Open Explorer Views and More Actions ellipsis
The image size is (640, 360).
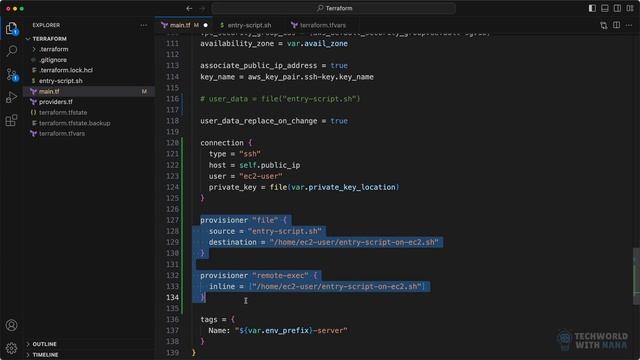point(144,25)
